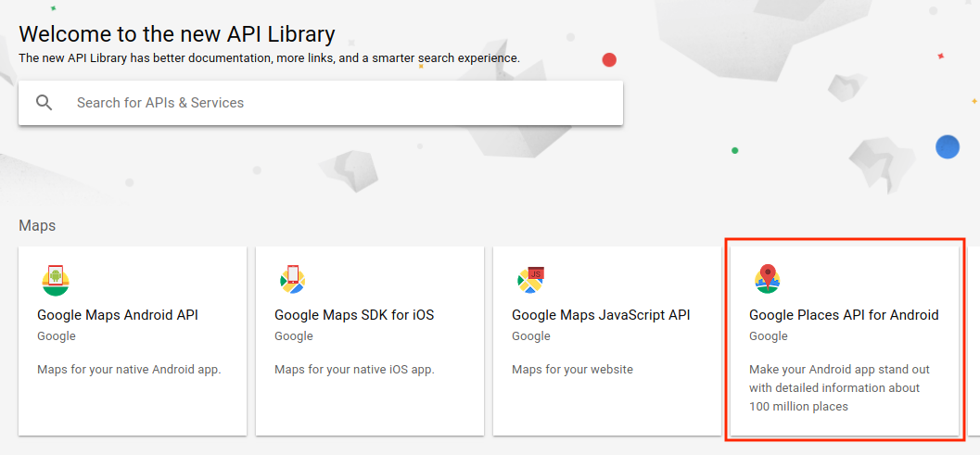Click the 'Welcome to the new API Library' heading
The width and height of the screenshot is (980, 455).
coord(177,33)
